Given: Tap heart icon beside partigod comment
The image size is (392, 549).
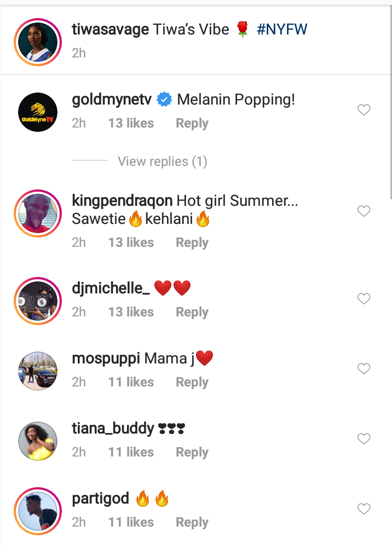Looking at the screenshot, I should [x=364, y=509].
